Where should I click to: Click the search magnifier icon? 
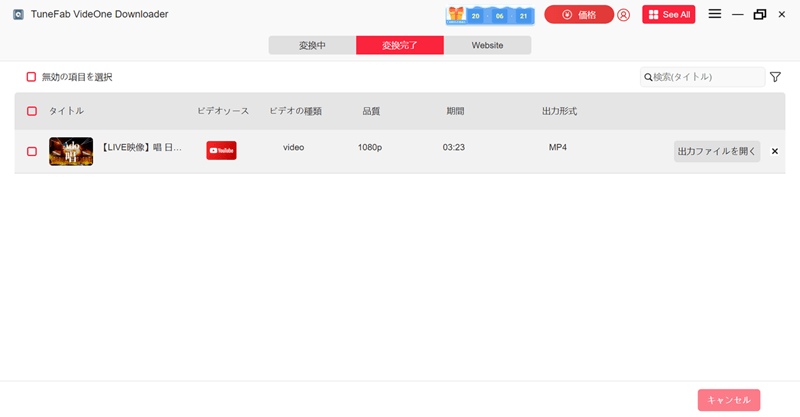pos(648,77)
